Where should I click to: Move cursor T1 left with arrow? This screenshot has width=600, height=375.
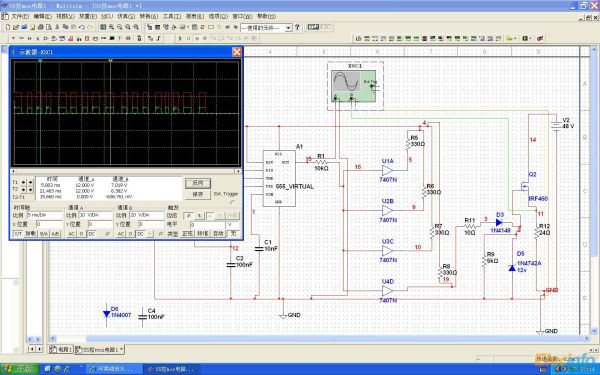click(x=23, y=183)
